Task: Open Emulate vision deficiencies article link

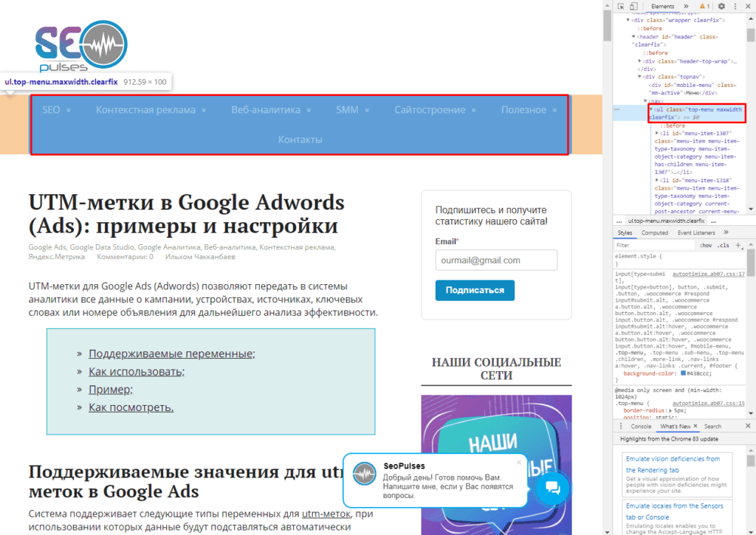Action: [673, 464]
